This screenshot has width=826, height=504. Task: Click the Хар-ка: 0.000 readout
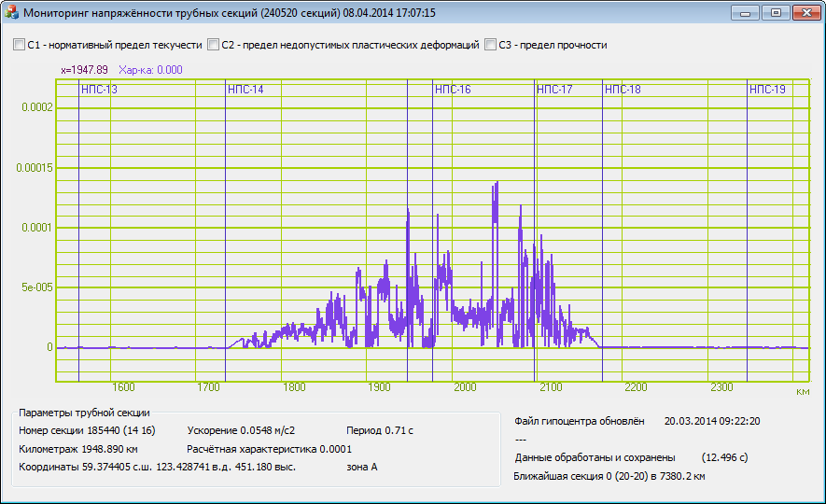[150, 70]
